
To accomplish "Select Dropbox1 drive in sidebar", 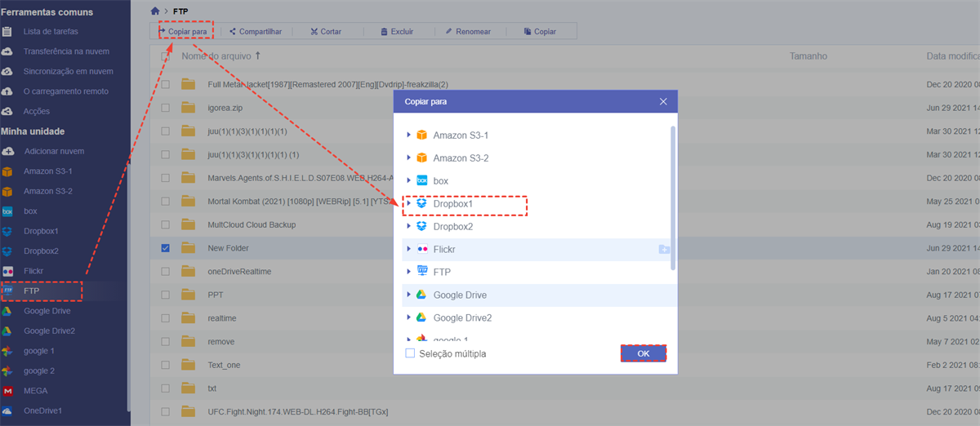I will coord(42,231).
